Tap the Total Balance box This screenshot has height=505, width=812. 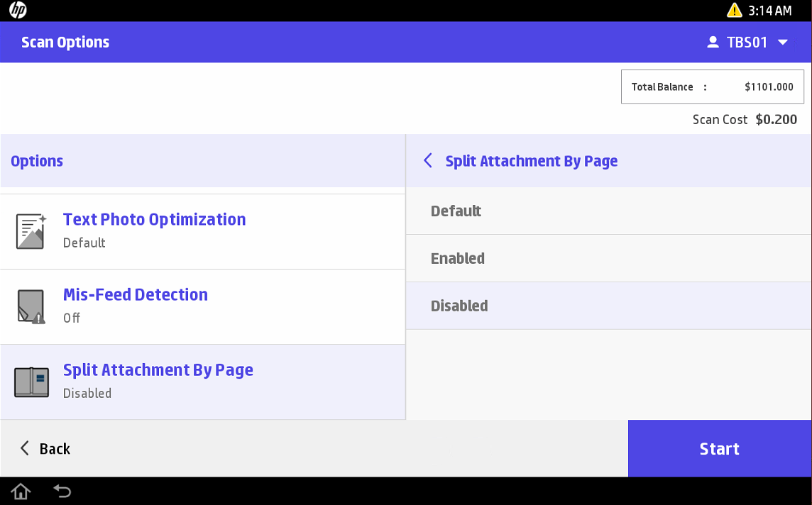[712, 87]
